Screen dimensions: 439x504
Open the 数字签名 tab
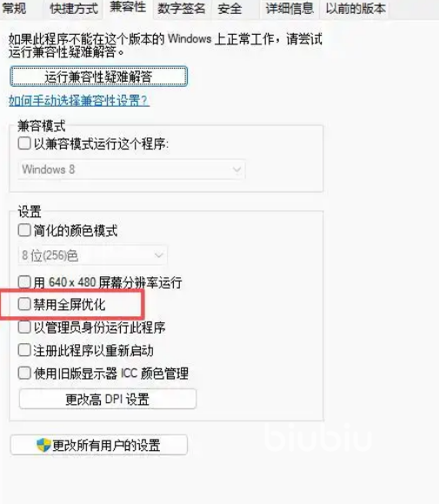coord(182,9)
